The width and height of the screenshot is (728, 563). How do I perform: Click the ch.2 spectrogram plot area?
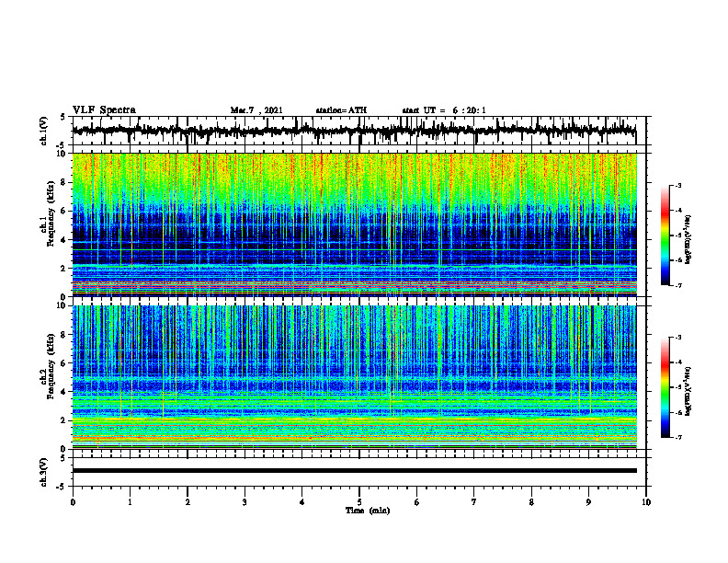tap(355, 377)
